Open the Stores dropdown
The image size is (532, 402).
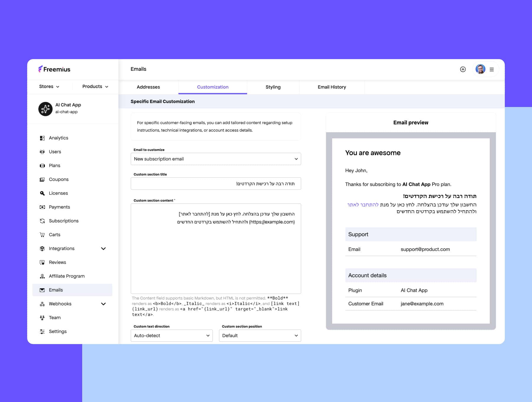(x=49, y=87)
